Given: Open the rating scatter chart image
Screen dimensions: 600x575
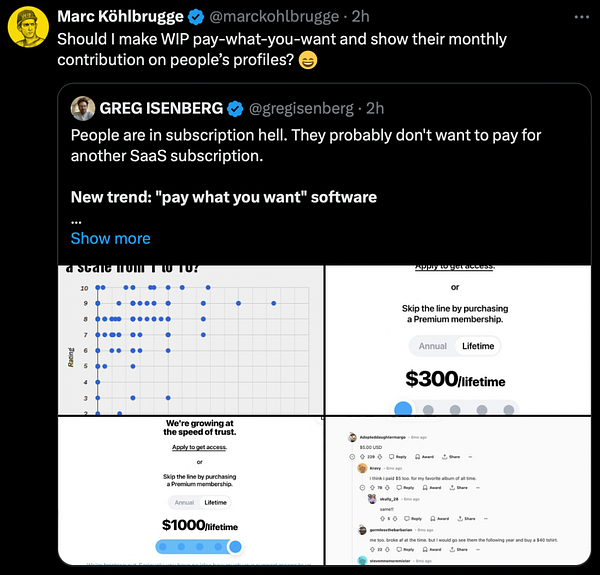Looking at the screenshot, I should tap(191, 340).
